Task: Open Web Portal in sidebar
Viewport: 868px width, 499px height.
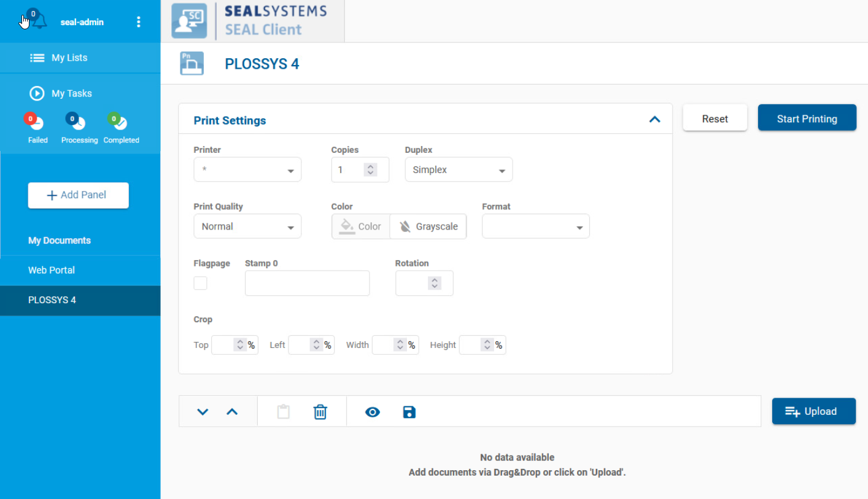Action: pyautogui.click(x=52, y=270)
